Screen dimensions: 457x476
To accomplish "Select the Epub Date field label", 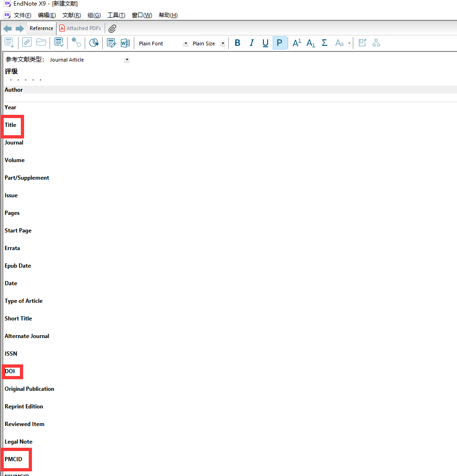I will tap(18, 266).
